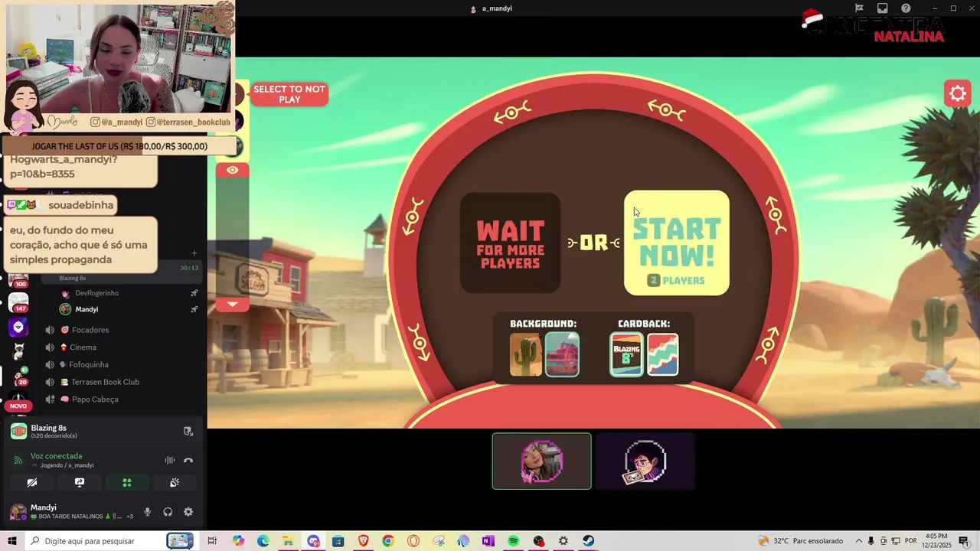The height and width of the screenshot is (551, 980).
Task: Open the green activities button
Action: pyautogui.click(x=127, y=483)
